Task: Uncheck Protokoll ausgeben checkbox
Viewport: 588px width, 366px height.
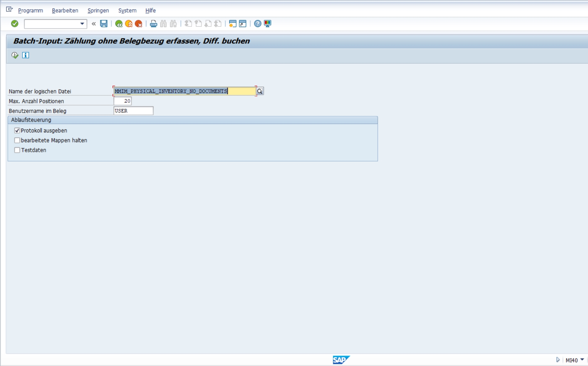Action: [x=17, y=131]
